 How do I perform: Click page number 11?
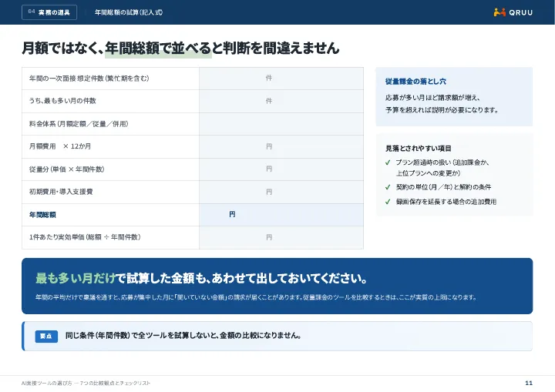pyautogui.click(x=529, y=384)
